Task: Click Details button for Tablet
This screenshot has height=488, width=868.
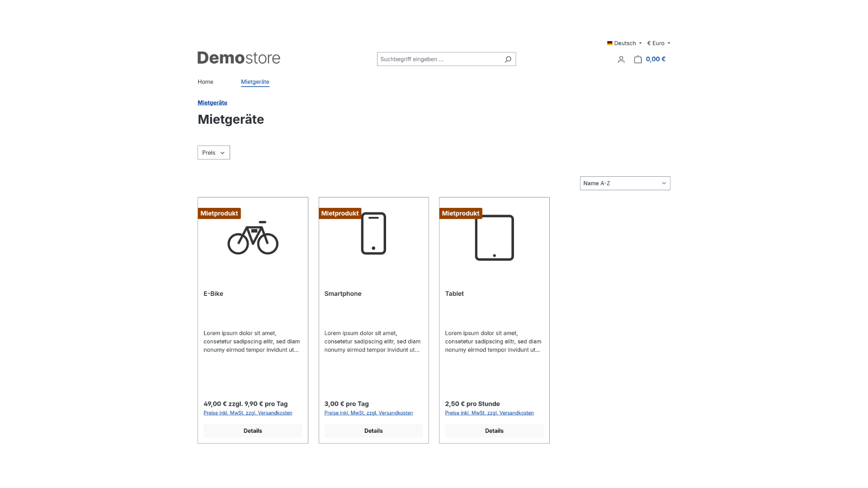Action: (494, 431)
